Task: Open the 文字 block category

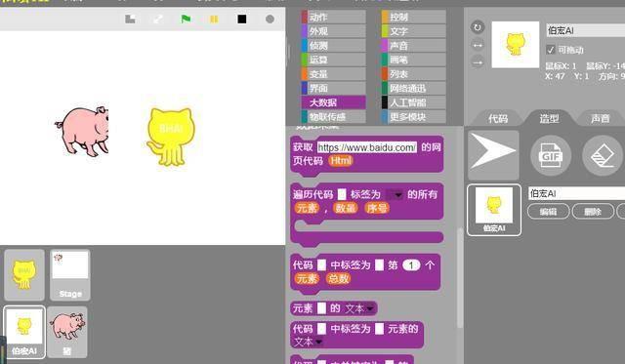Action: tap(414, 31)
